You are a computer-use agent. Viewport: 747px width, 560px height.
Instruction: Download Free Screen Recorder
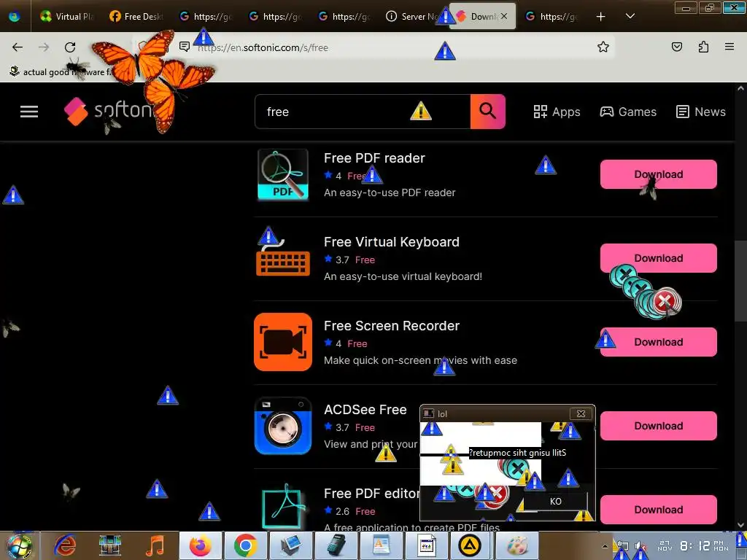[659, 342]
